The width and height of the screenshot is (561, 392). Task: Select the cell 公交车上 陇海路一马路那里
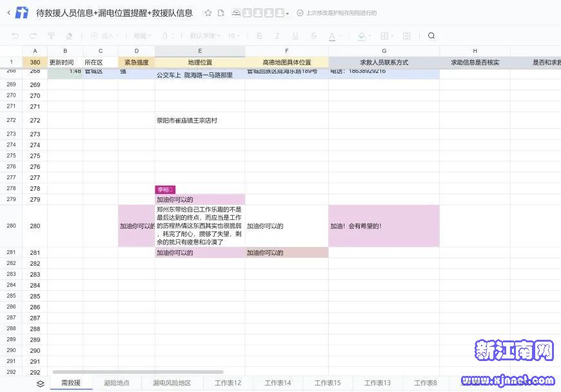(x=200, y=73)
